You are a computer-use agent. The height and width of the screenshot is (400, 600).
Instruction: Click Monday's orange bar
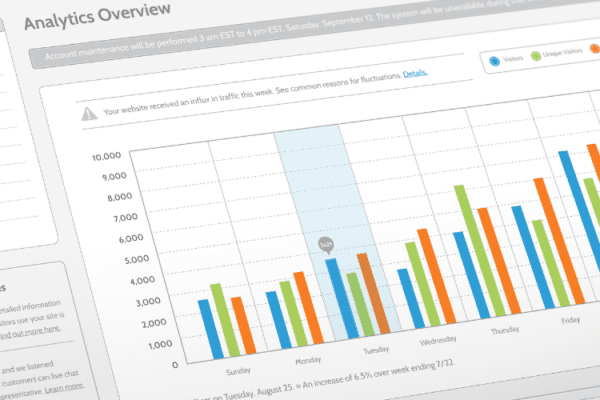(x=308, y=307)
